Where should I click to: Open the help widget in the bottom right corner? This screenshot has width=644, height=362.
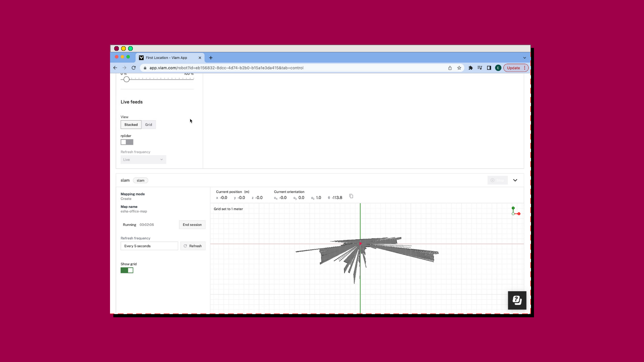coord(517,300)
